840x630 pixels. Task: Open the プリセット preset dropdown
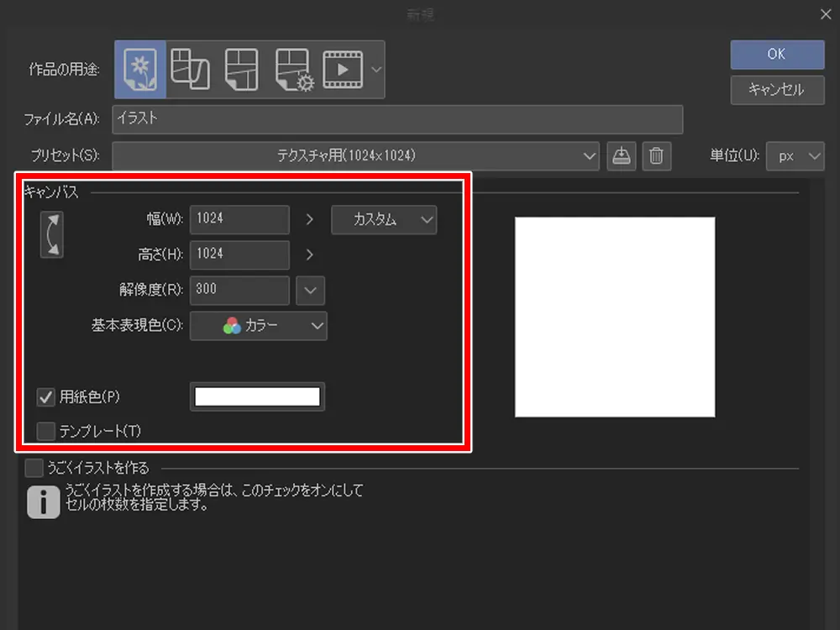355,156
